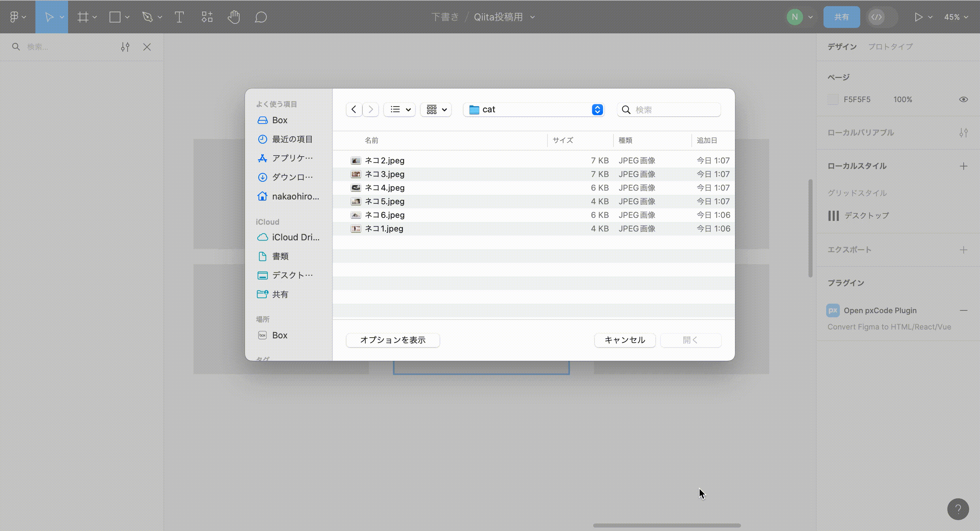Select the Hand tool
Screen dimensions: 980x531
pos(234,16)
